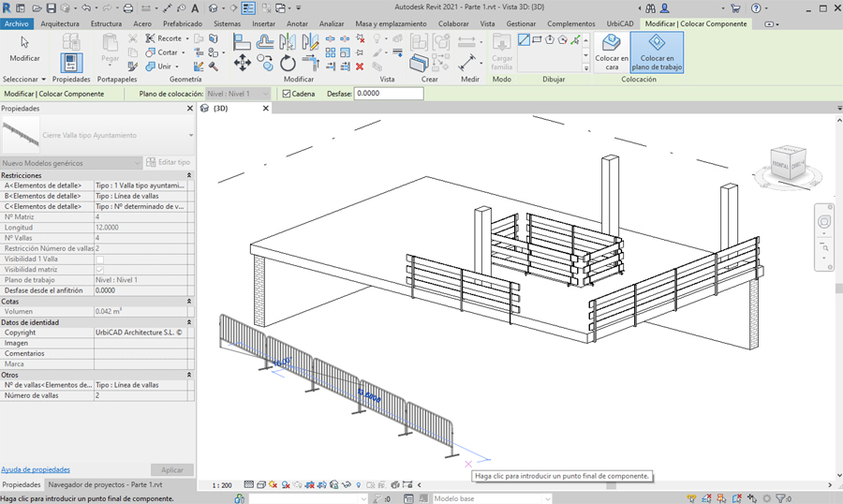Image resolution: width=843 pixels, height=504 pixels.
Task: Activate the Rotate tool icon
Action: (288, 63)
